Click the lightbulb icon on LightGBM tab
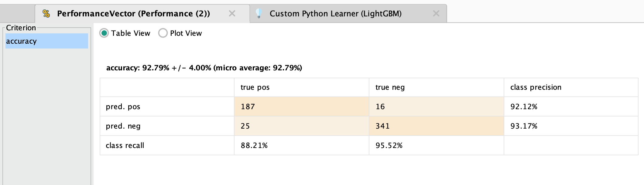 [x=259, y=13]
